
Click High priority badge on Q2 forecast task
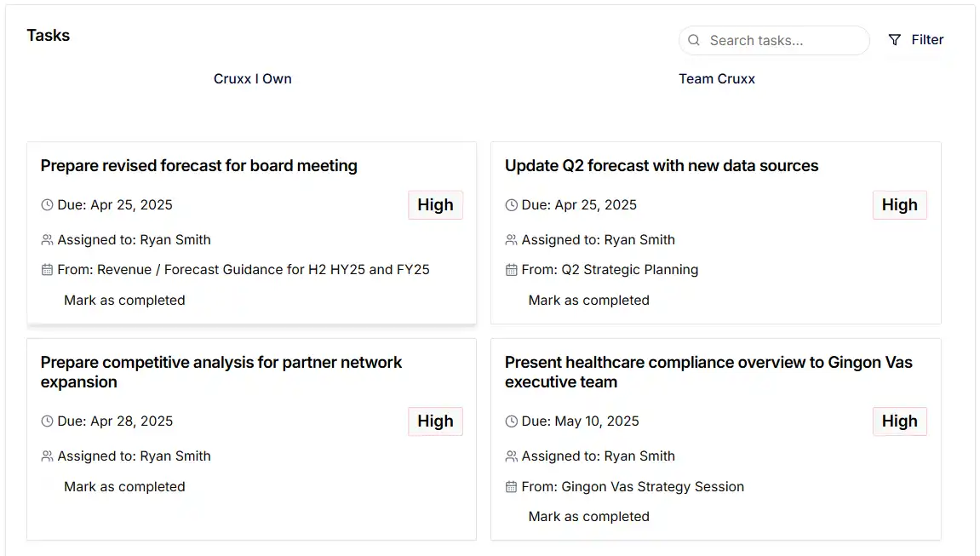point(899,205)
